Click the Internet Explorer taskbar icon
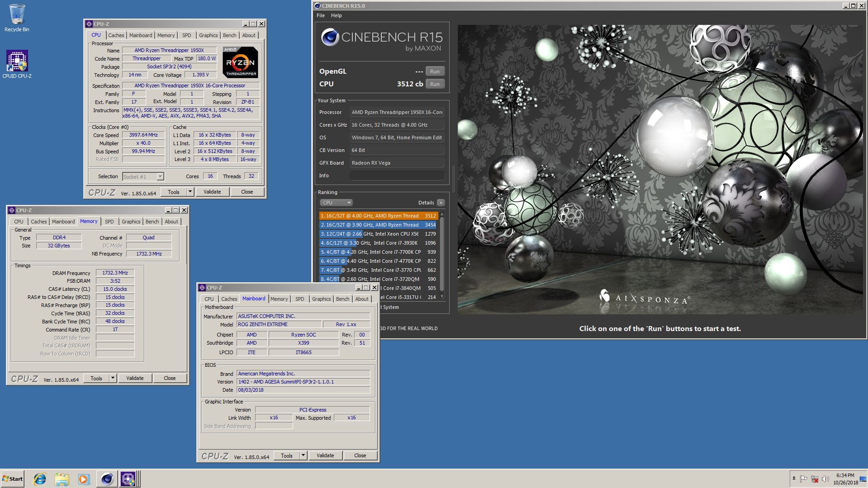Screen dimensions: 868x488 pyautogui.click(x=40, y=479)
